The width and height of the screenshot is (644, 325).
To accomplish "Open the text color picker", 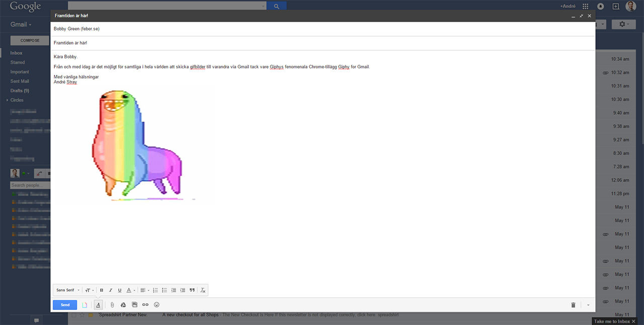I will click(x=130, y=290).
